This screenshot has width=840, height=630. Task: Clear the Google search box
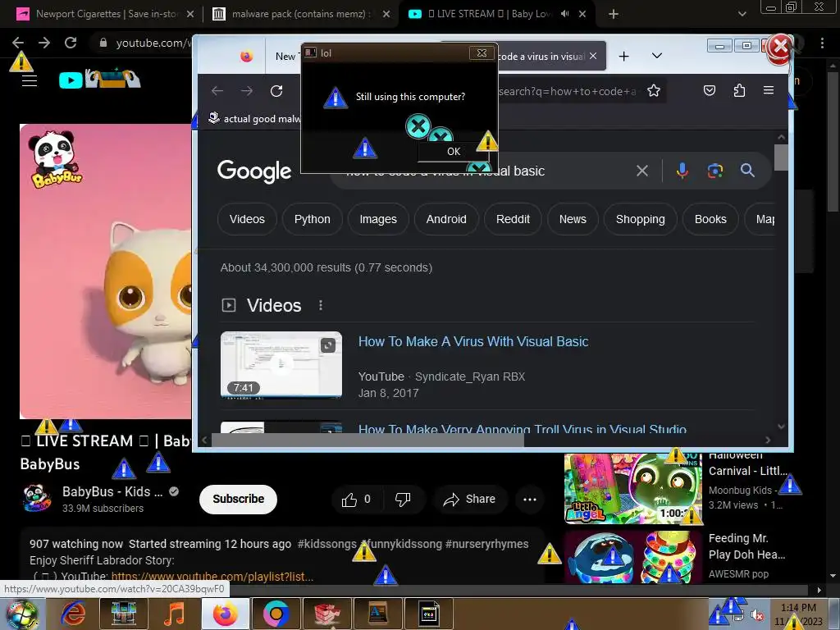coord(641,171)
